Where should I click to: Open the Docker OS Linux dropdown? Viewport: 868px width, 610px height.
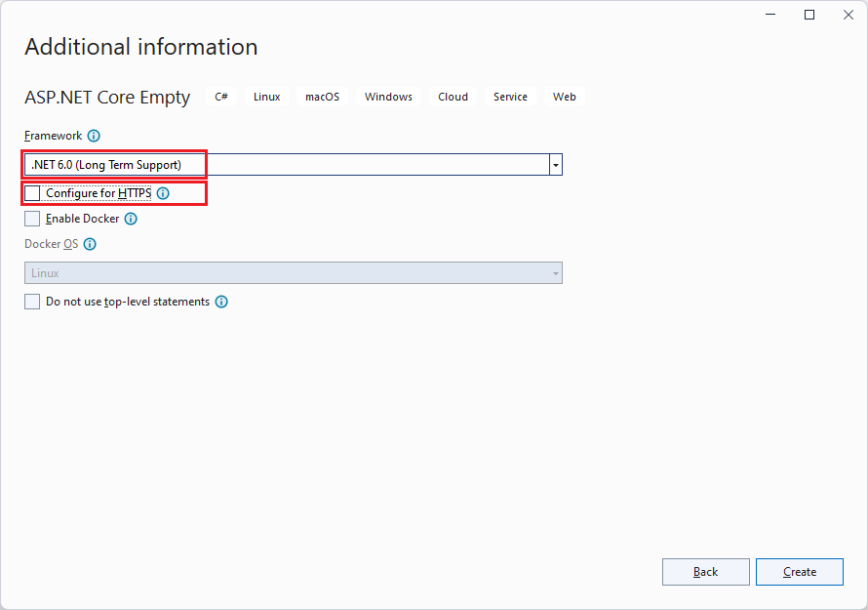(556, 272)
